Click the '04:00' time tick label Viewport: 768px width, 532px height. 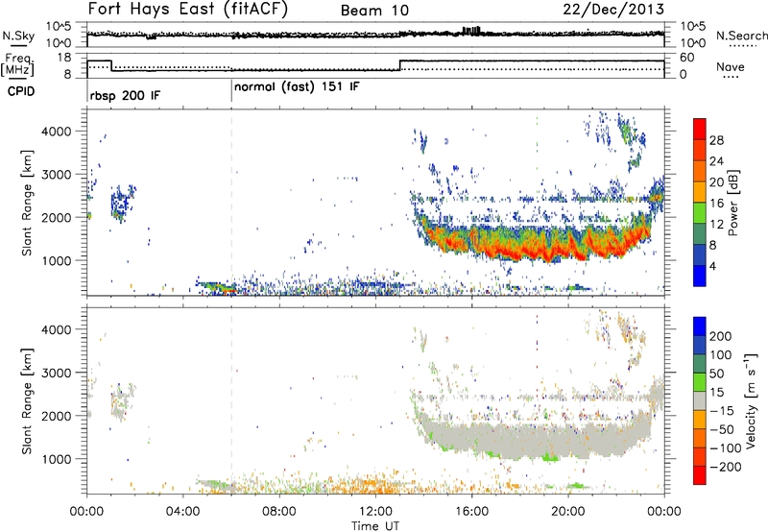click(183, 512)
